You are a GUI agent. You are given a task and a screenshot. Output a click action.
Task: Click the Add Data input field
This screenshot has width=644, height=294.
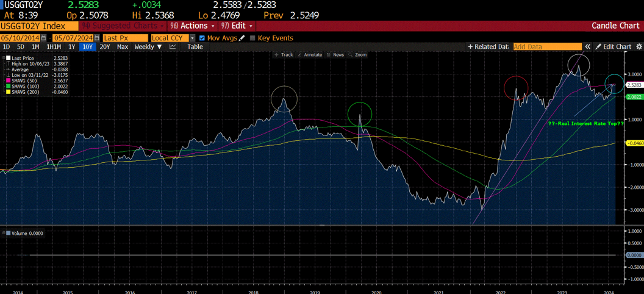[547, 47]
